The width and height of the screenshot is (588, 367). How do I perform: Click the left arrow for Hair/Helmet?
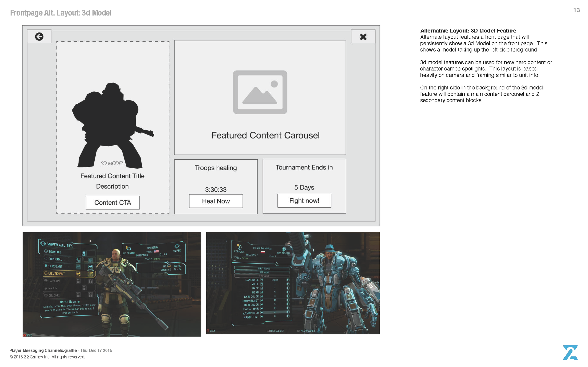(x=262, y=300)
